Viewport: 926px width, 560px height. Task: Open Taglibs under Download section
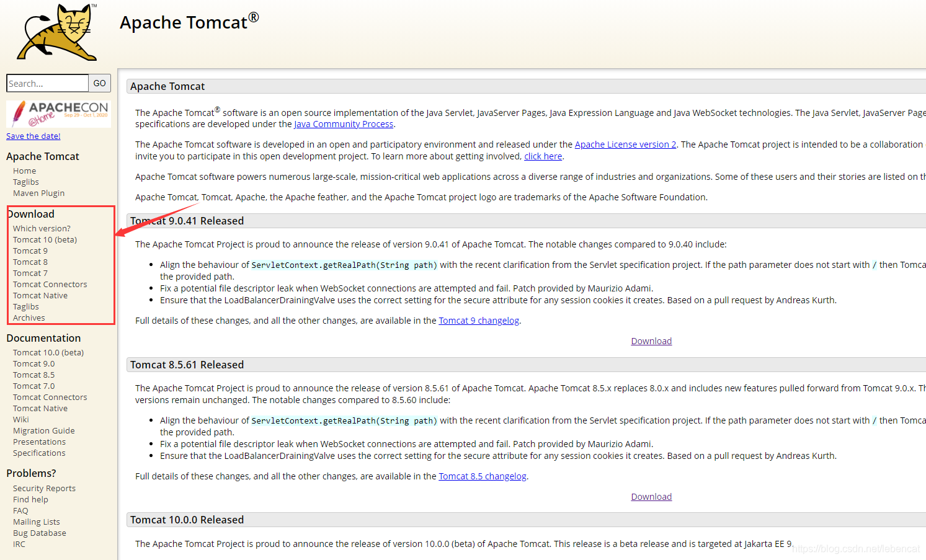[x=26, y=306]
